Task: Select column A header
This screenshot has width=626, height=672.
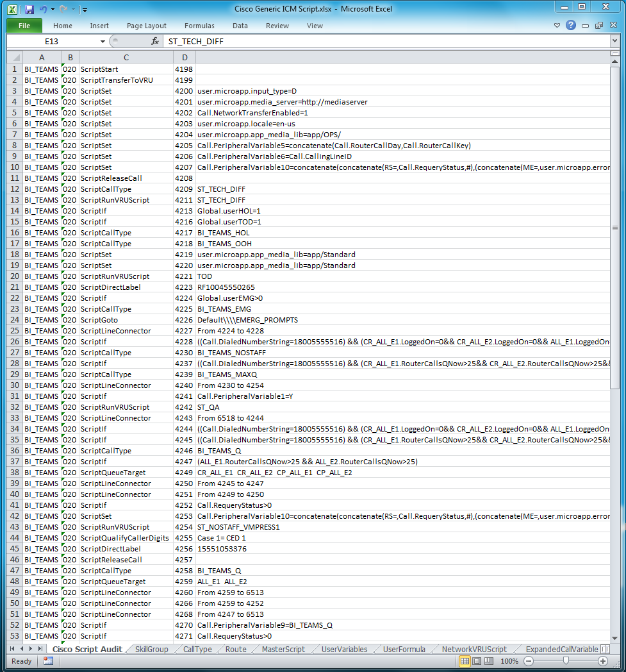Action: pyautogui.click(x=42, y=58)
